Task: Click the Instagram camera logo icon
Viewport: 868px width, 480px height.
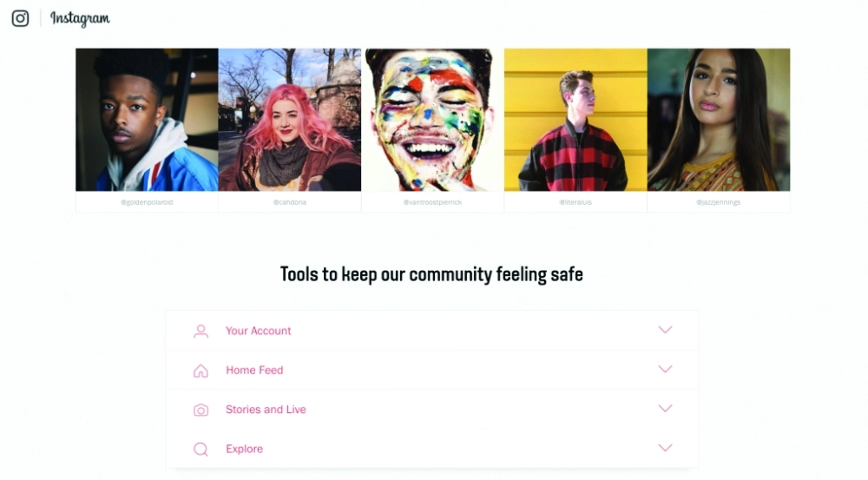Action: (x=21, y=18)
